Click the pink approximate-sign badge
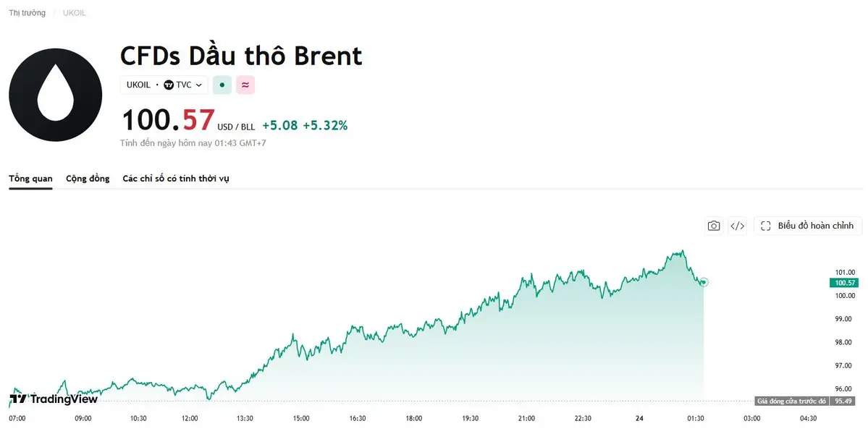The image size is (868, 434). [x=245, y=85]
